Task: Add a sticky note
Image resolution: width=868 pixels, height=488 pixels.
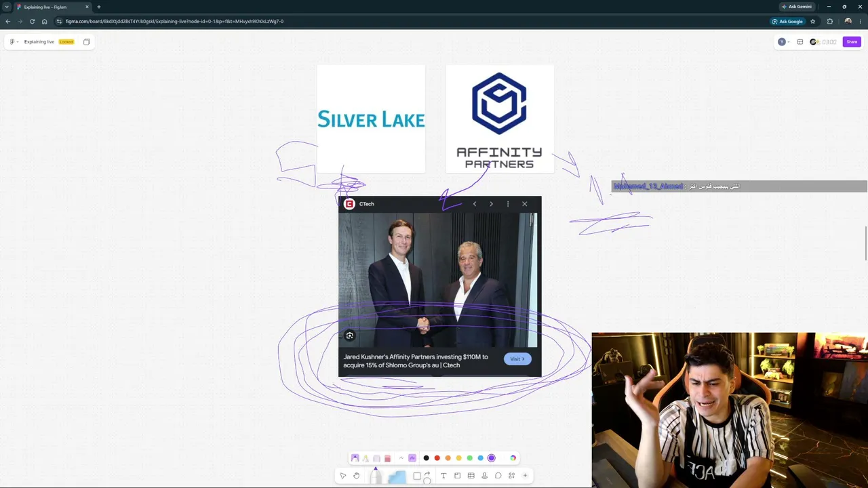Action: (x=397, y=477)
